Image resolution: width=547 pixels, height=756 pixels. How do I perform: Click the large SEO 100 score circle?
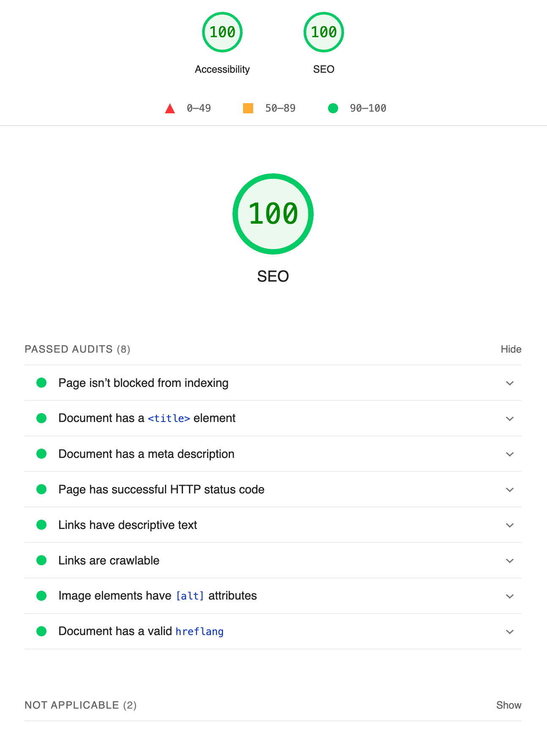(273, 214)
